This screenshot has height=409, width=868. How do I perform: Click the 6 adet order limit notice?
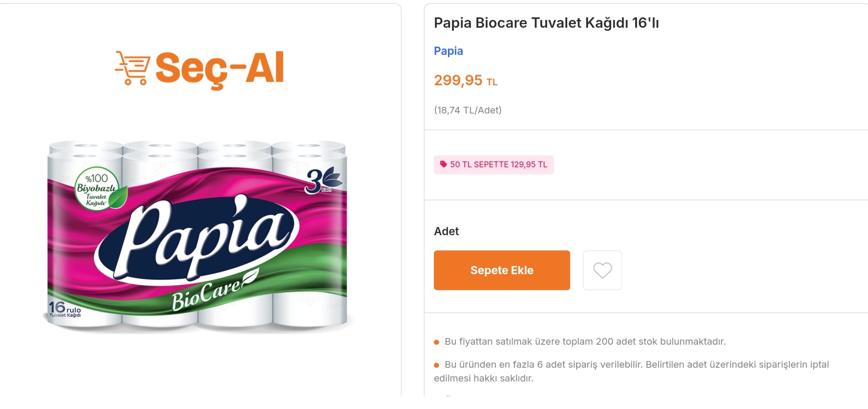point(631,371)
